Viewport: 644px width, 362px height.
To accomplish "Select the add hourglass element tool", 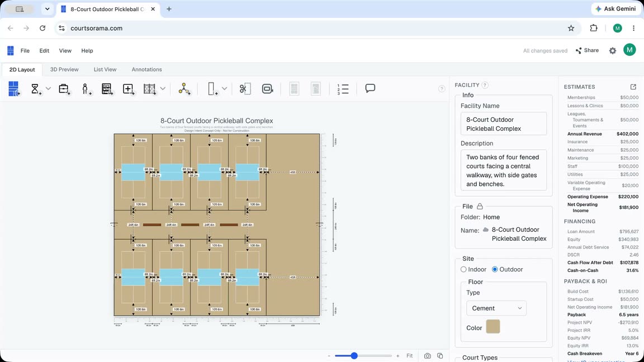I will click(35, 89).
